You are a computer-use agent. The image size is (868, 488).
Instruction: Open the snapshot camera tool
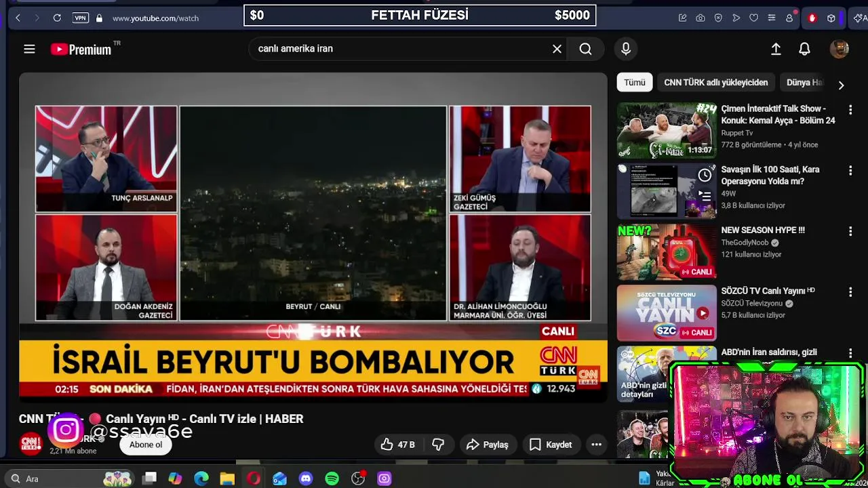[701, 18]
